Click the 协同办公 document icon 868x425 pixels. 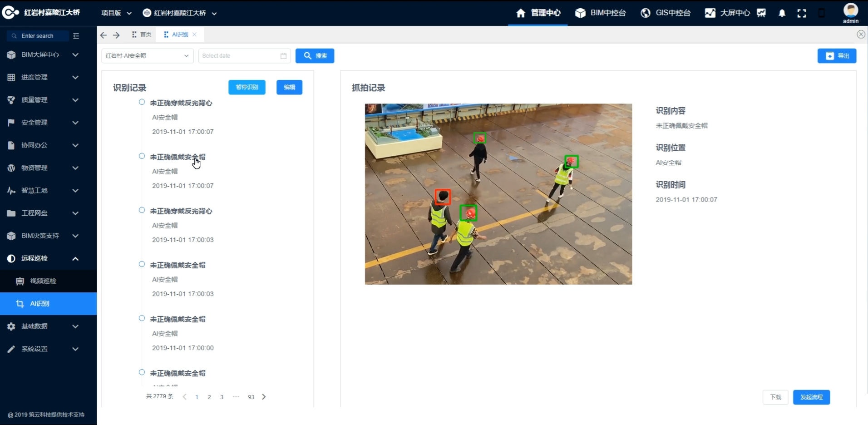(x=11, y=145)
